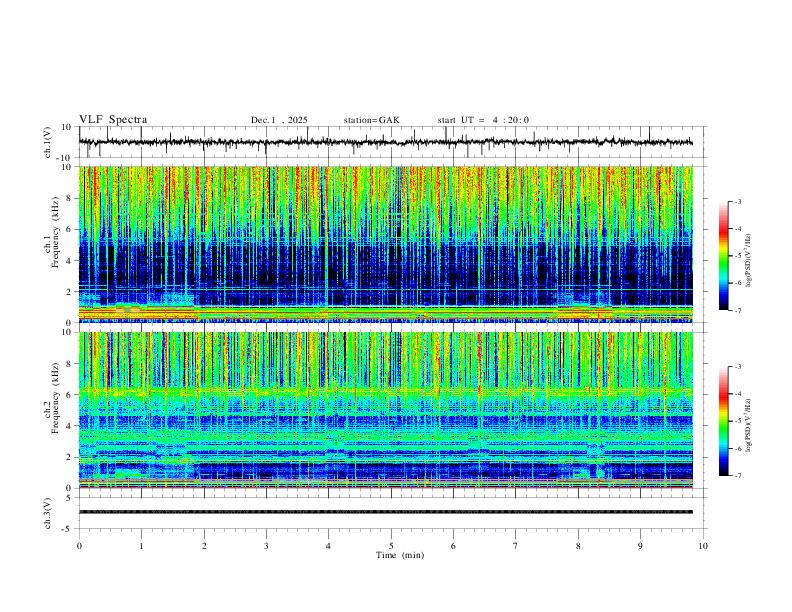Click the ch.1 voltage waveform trace
792x612 pixels.
(385, 142)
